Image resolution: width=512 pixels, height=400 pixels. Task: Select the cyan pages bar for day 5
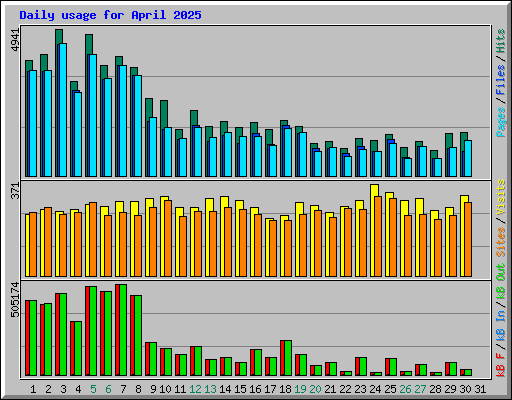[93, 115]
